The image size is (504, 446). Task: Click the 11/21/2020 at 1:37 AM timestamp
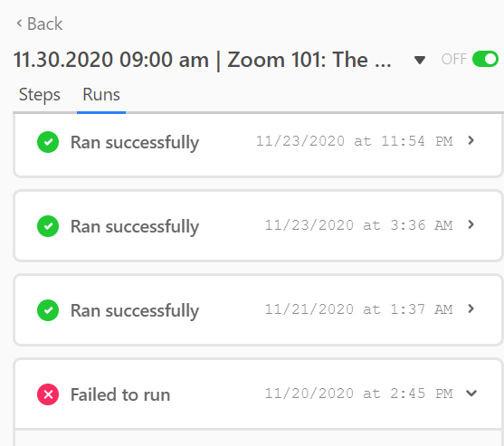click(x=358, y=309)
